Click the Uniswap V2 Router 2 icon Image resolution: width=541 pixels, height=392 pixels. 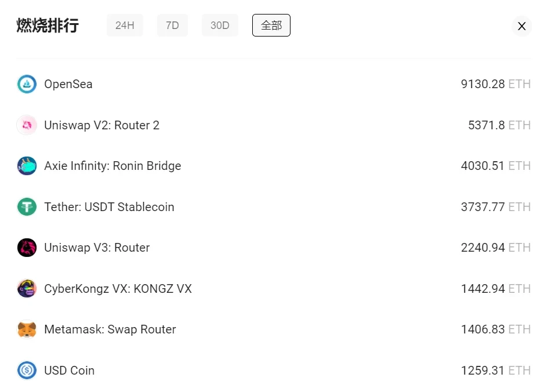coord(27,125)
